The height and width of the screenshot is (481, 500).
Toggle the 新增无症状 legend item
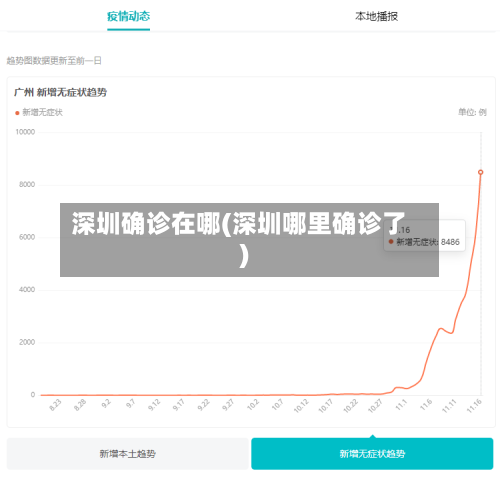pos(39,112)
